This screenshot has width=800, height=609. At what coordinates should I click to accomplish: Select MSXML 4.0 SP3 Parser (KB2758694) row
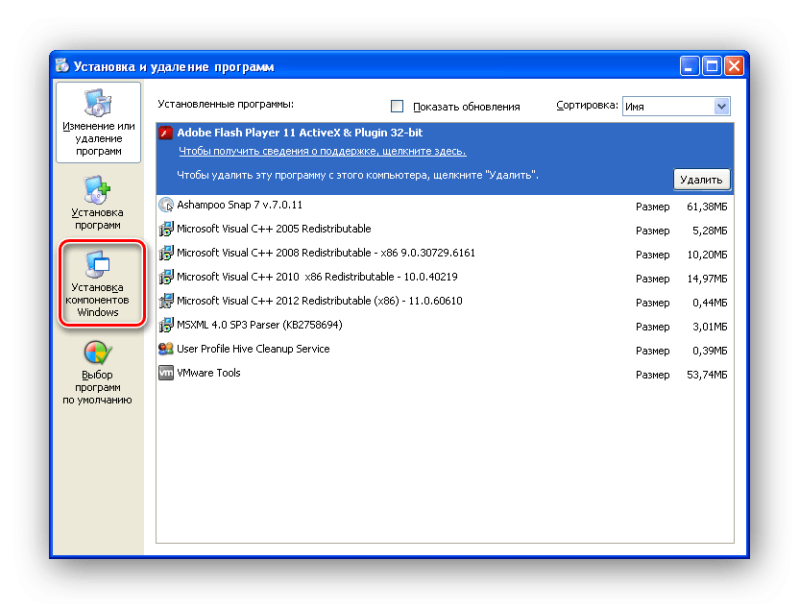click(445, 325)
